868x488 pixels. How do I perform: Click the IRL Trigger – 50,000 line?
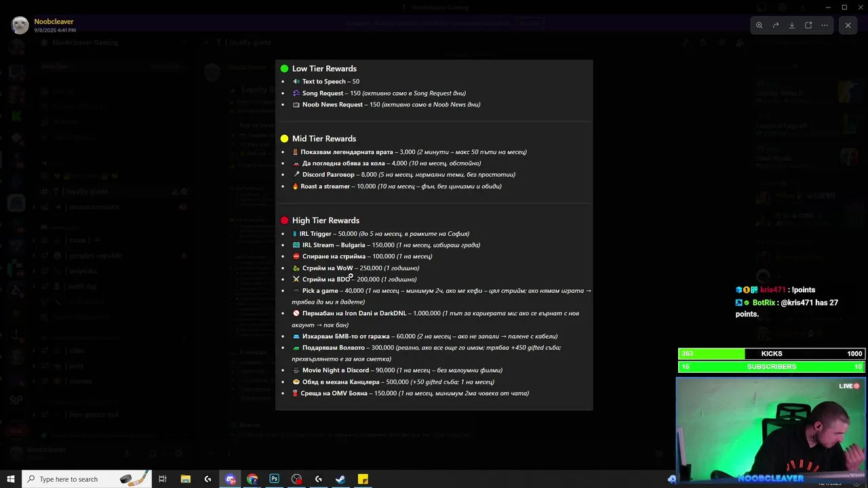click(x=380, y=233)
